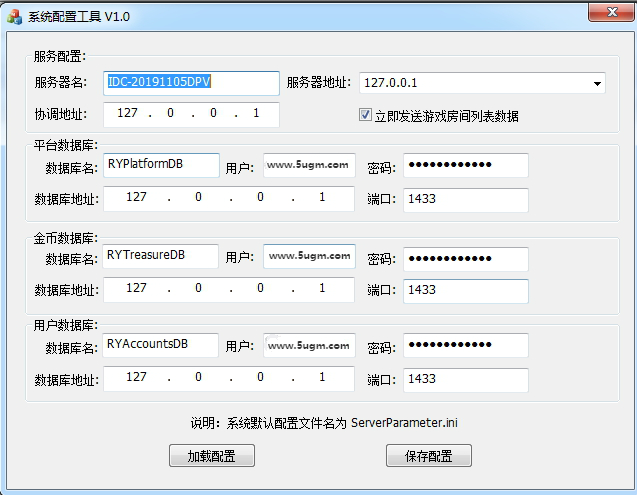This screenshot has width=637, height=495.
Task: Click the 金币数据库 user field
Action: point(308,257)
